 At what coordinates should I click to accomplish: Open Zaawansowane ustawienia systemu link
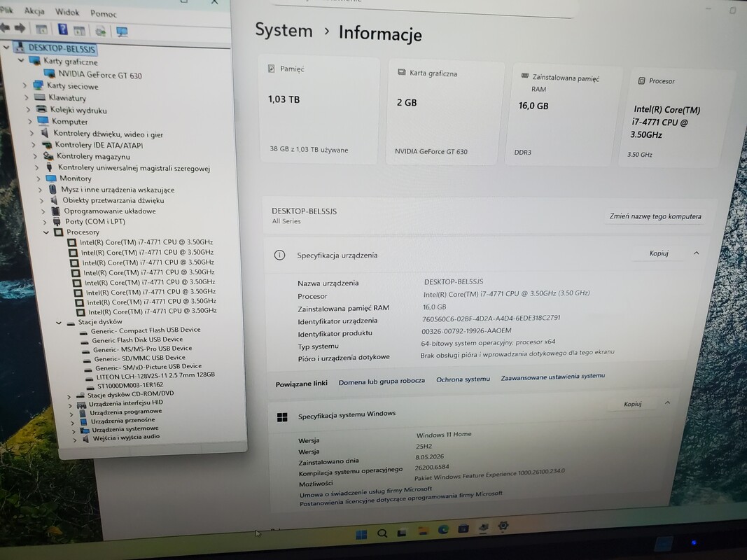click(x=552, y=377)
